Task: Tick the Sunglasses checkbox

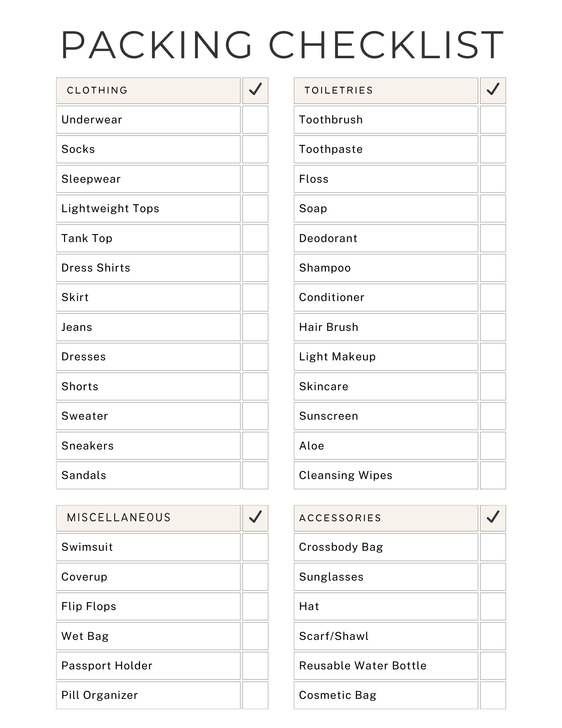Action: 493,577
